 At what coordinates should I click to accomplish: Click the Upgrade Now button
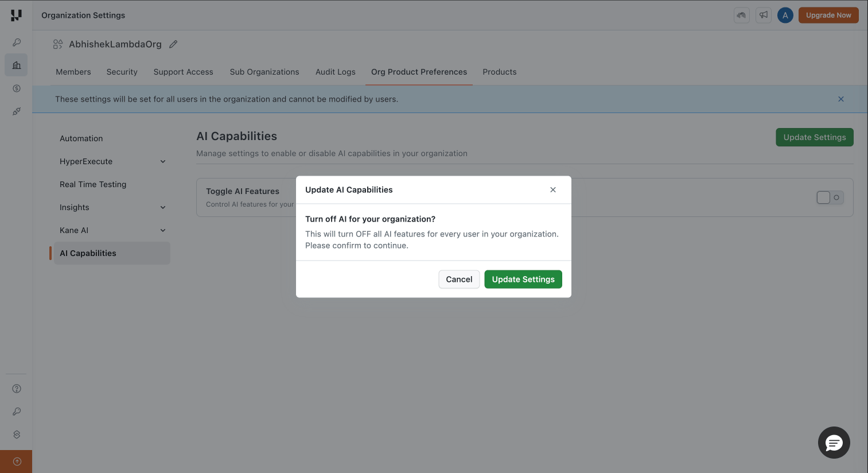828,15
